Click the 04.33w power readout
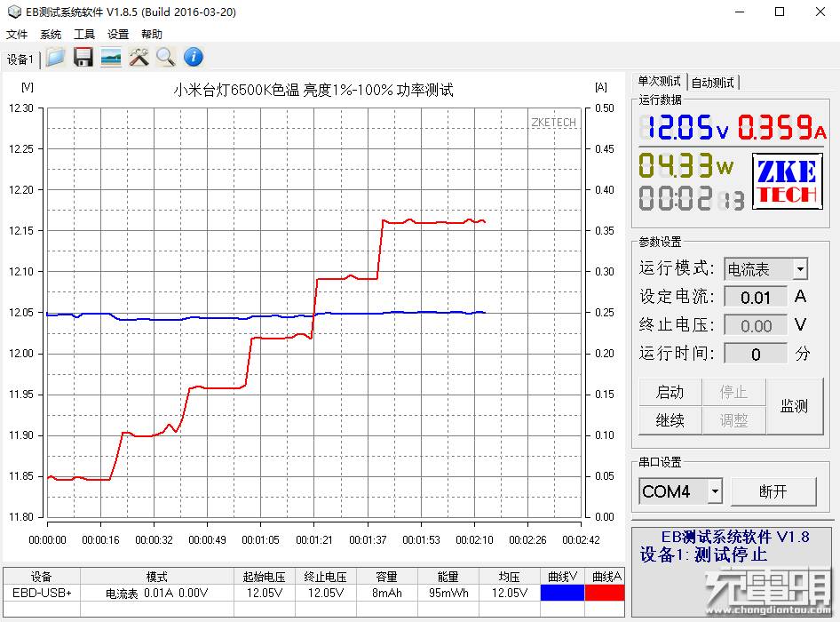Screen dimensions: 840x622 point(685,165)
